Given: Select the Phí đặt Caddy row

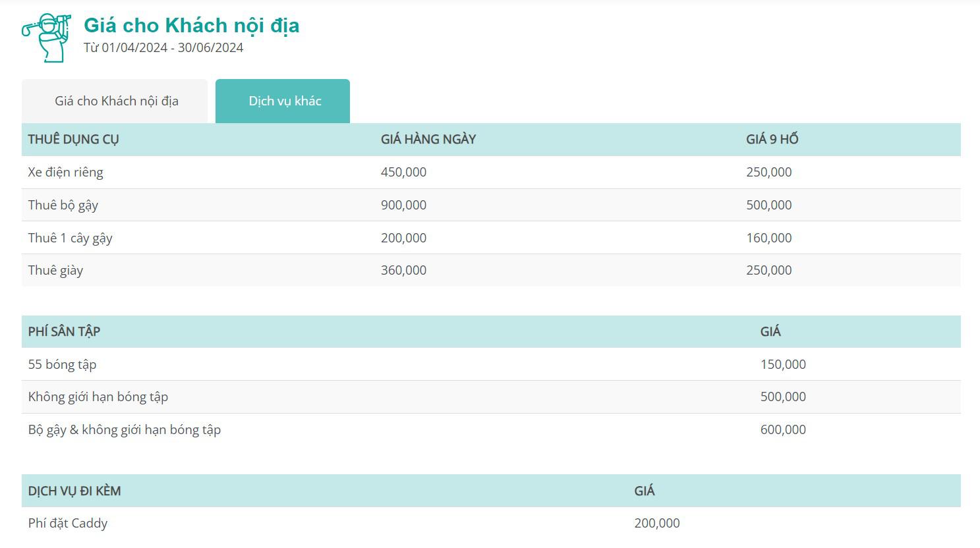Looking at the screenshot, I should click(67, 523).
